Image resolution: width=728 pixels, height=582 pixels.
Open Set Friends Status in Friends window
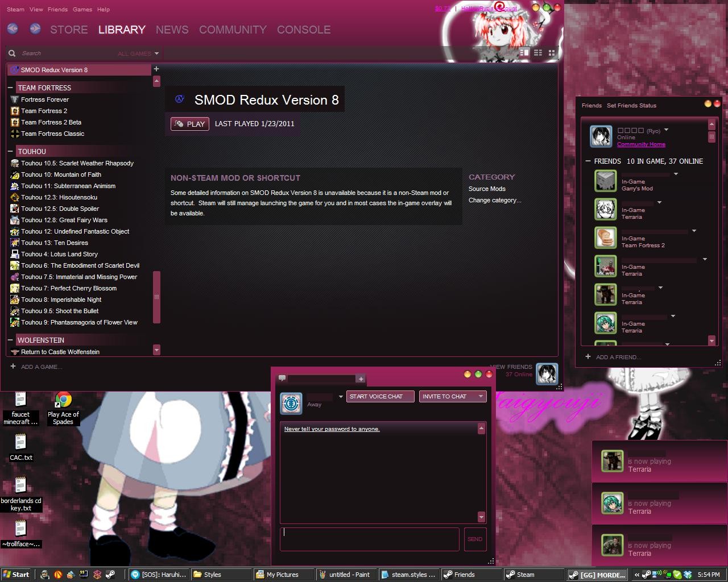pyautogui.click(x=631, y=106)
